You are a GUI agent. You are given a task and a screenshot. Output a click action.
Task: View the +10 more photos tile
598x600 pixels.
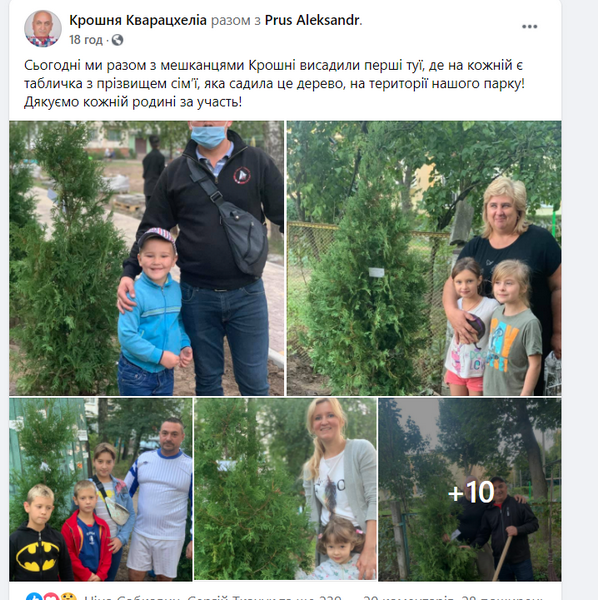tap(470, 489)
